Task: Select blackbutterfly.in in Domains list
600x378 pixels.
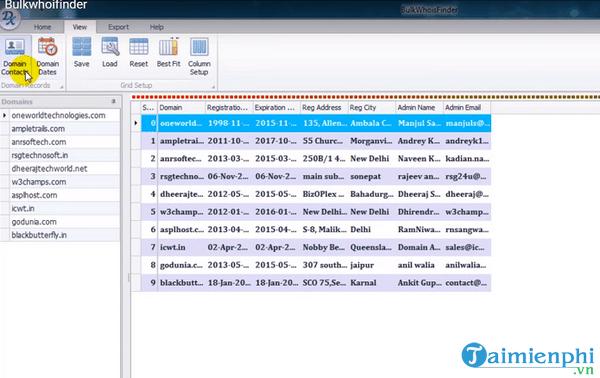Action: point(64,235)
